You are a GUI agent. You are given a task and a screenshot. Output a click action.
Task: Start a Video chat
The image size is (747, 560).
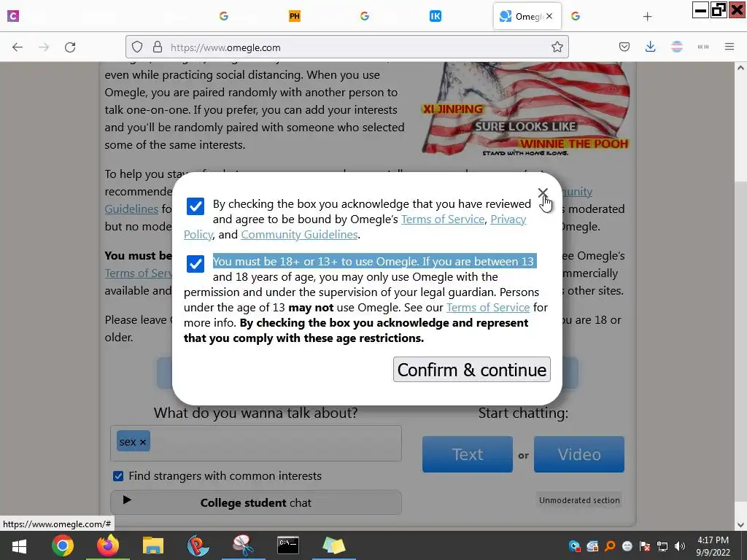tap(578, 454)
